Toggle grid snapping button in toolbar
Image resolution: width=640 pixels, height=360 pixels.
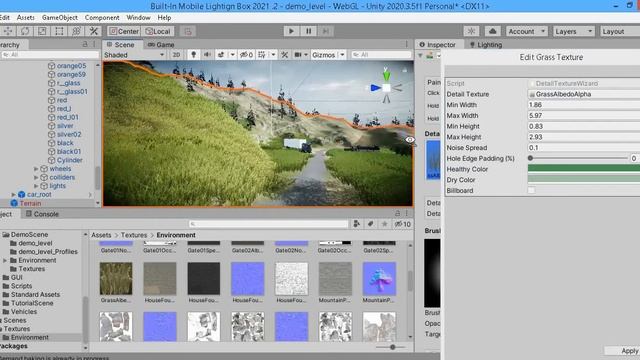click(x=187, y=31)
